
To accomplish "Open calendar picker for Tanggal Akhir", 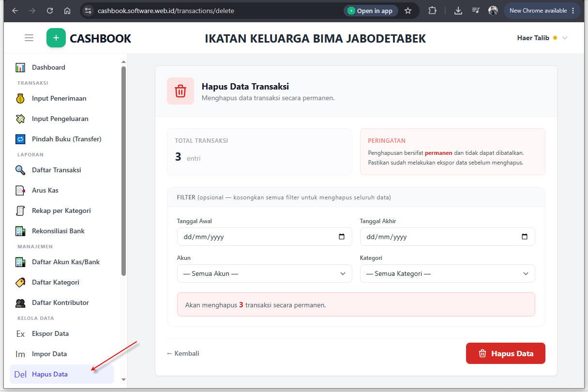I will click(525, 237).
